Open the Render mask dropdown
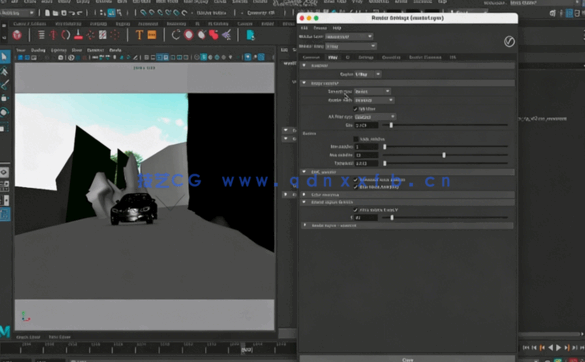The width and height of the screenshot is (585, 362). coord(374,100)
